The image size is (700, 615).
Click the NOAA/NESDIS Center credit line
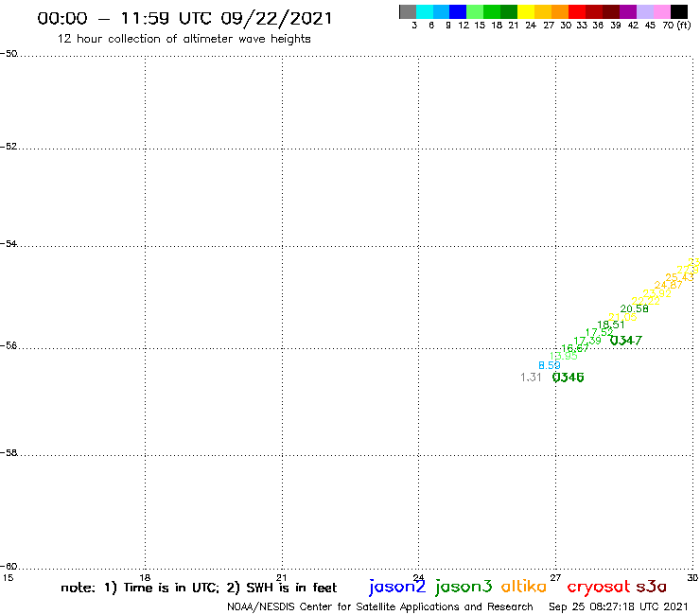[x=380, y=607]
